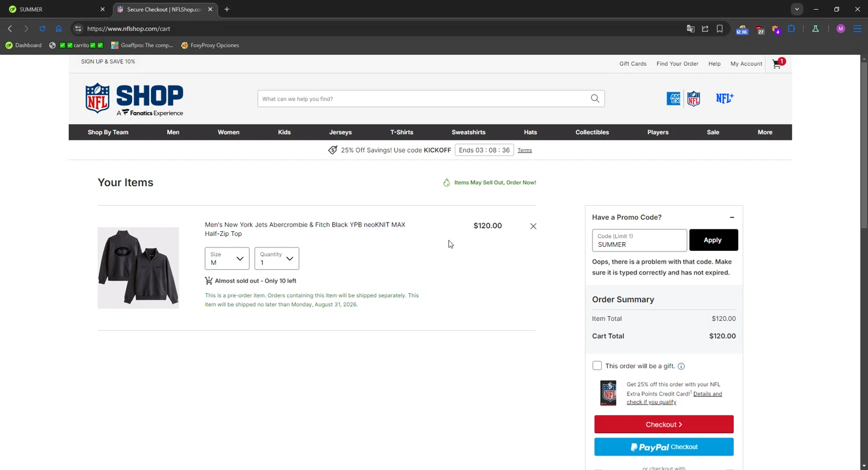Open the cookie extension with 4 badge
This screenshot has width=868, height=470.
[x=776, y=29]
